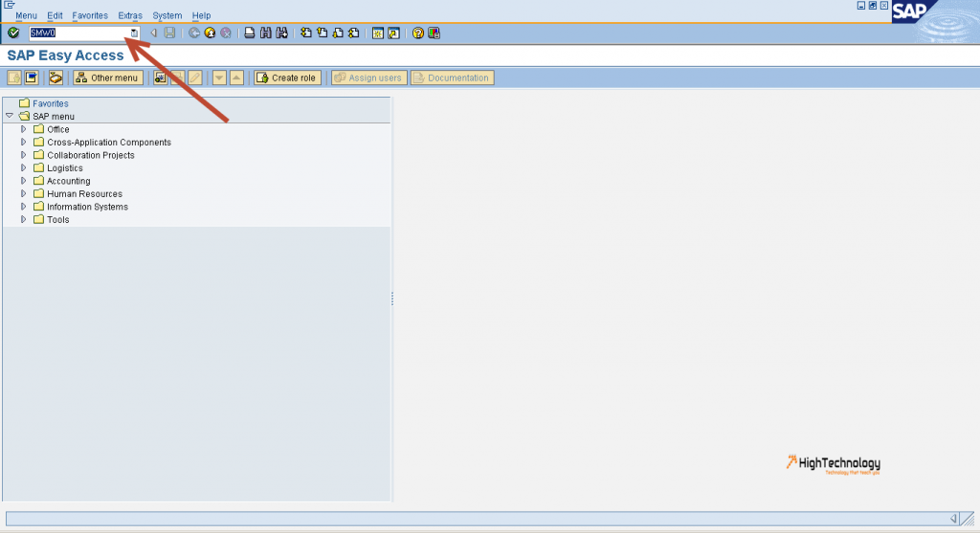Click the Assign users button
Image resolution: width=980 pixels, height=533 pixels.
coord(369,78)
